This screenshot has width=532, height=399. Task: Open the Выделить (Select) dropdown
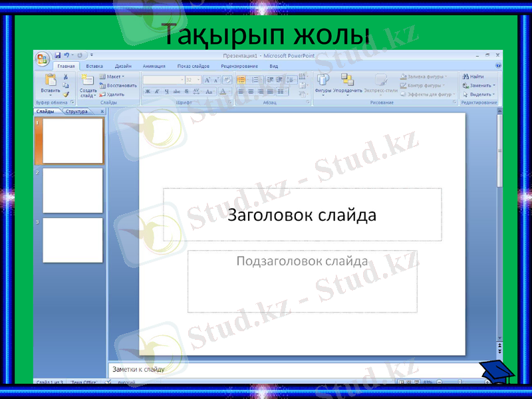[x=477, y=92]
